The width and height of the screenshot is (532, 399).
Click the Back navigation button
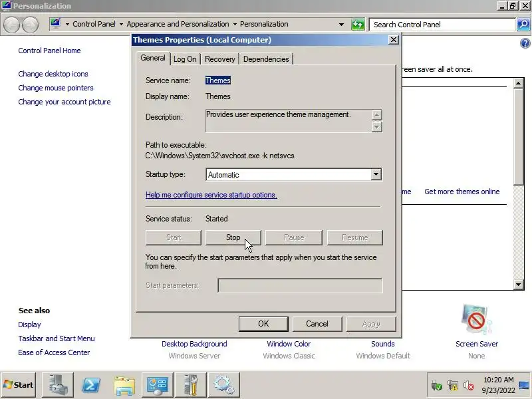[12, 25]
